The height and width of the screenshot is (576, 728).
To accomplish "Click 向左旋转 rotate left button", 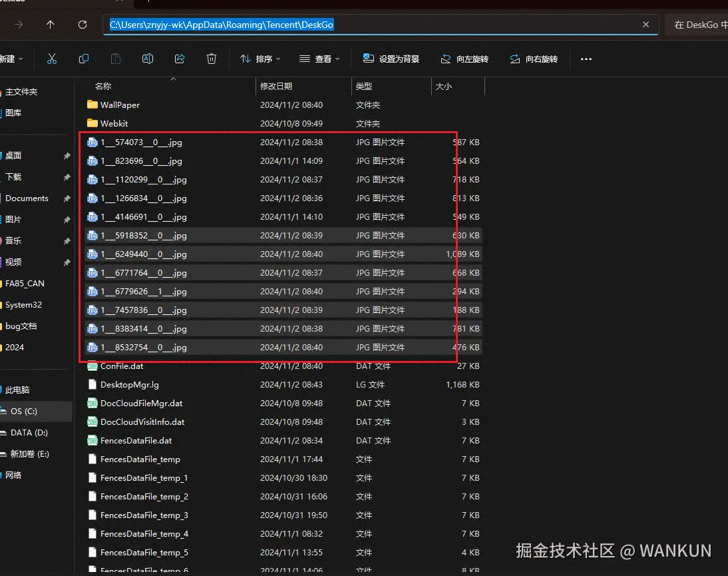I will [464, 59].
